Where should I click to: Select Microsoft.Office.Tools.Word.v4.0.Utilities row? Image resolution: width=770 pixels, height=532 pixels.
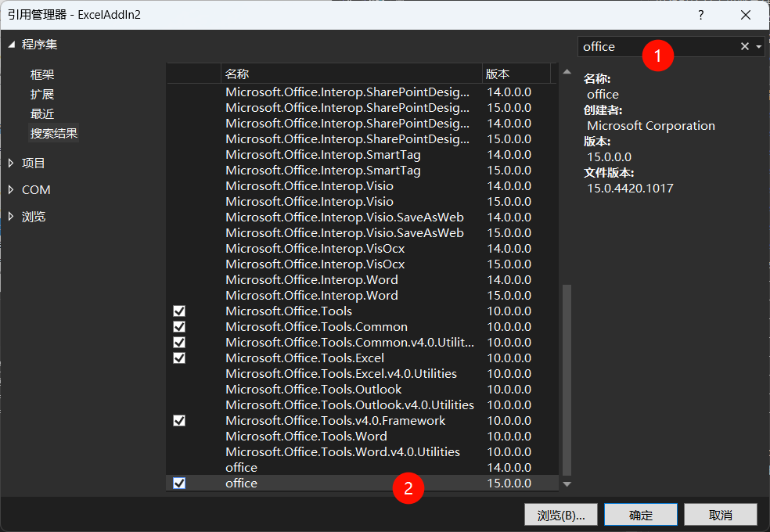click(x=362, y=452)
